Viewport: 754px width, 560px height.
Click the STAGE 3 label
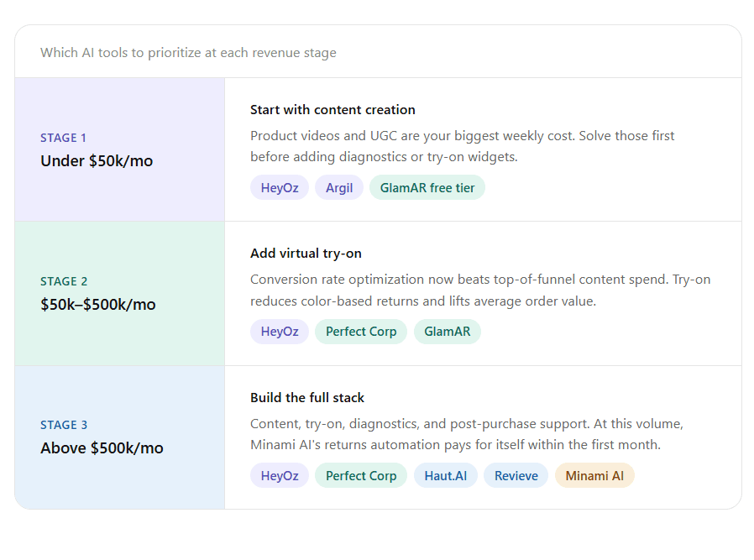pos(64,425)
